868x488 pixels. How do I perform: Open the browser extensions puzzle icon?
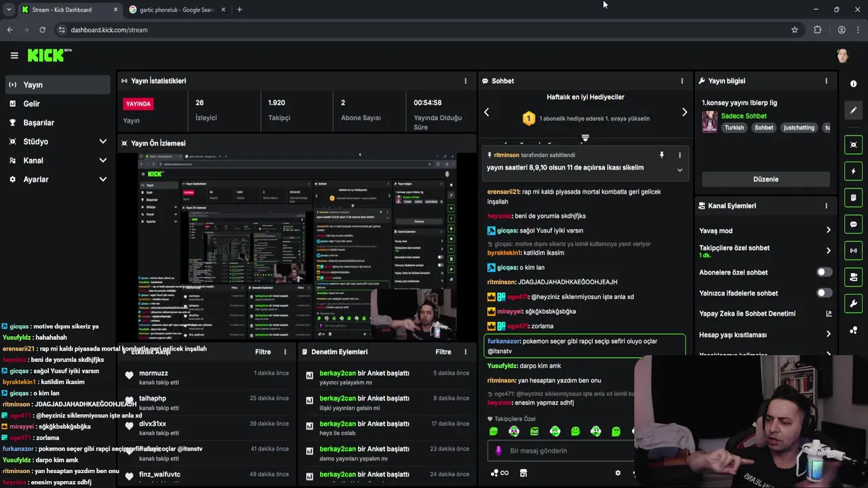pyautogui.click(x=817, y=30)
